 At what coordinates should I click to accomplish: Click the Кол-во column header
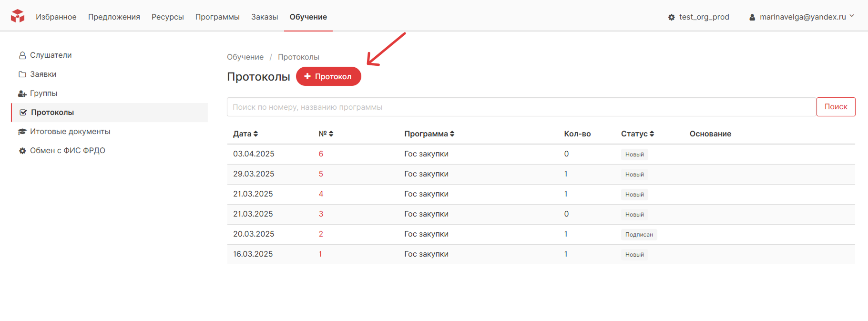click(x=577, y=134)
